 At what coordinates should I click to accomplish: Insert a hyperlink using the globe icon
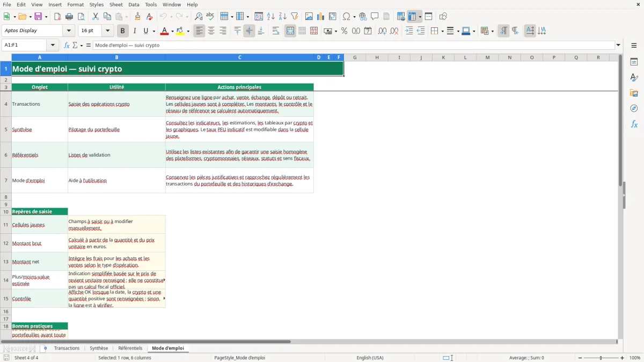pyautogui.click(x=363, y=17)
